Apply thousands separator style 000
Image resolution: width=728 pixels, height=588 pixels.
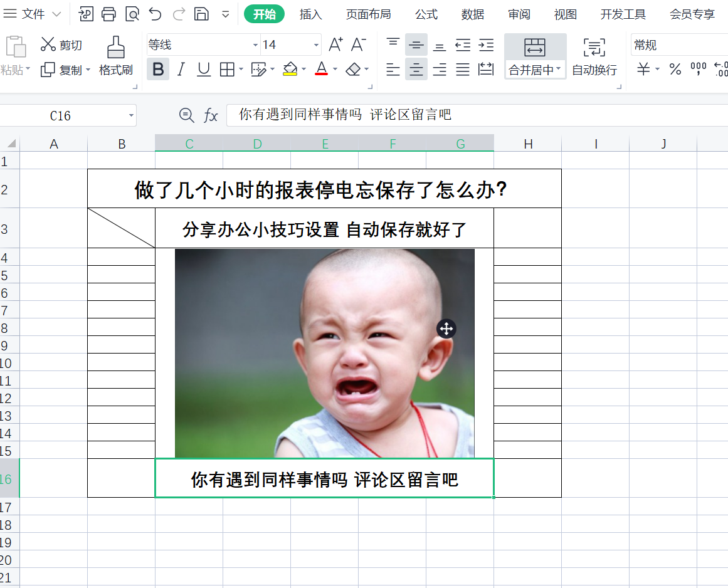pos(699,69)
